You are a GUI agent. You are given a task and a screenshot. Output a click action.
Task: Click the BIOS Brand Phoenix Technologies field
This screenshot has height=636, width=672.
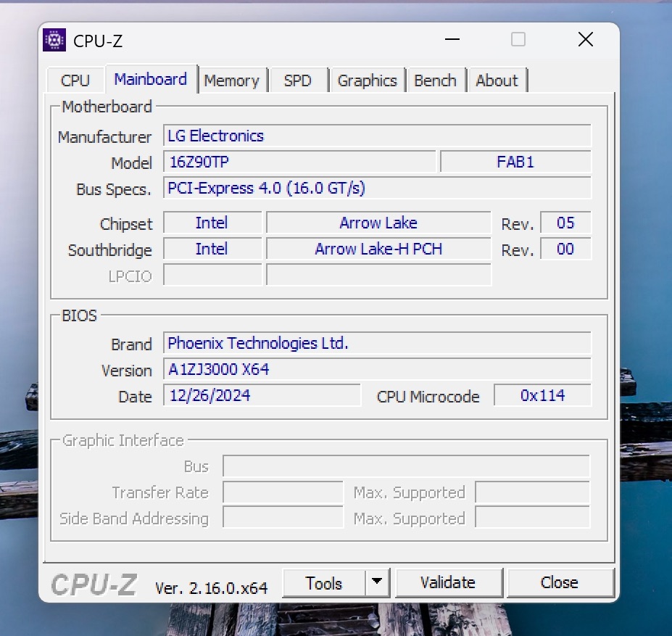point(377,344)
